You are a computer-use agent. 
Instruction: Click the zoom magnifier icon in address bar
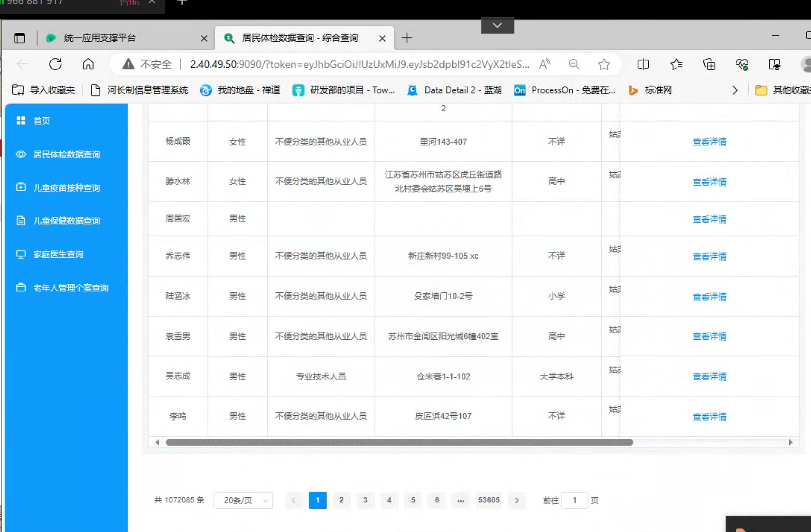[574, 64]
